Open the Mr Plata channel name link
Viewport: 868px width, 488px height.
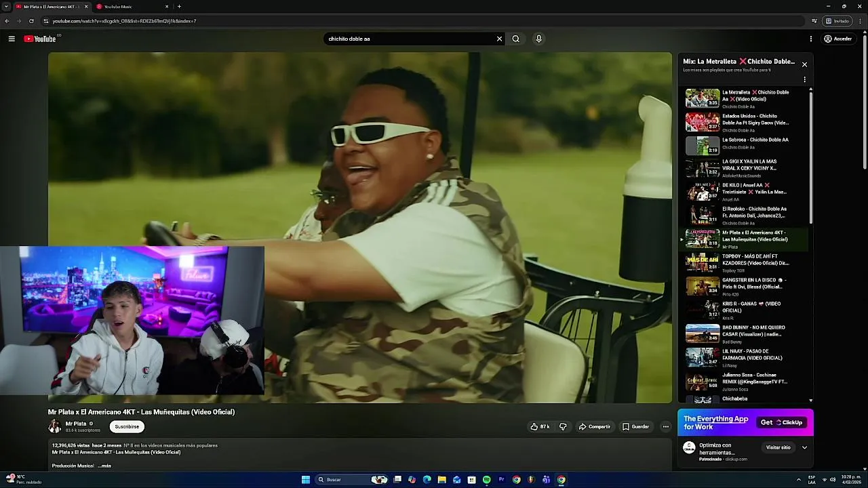click(x=76, y=424)
